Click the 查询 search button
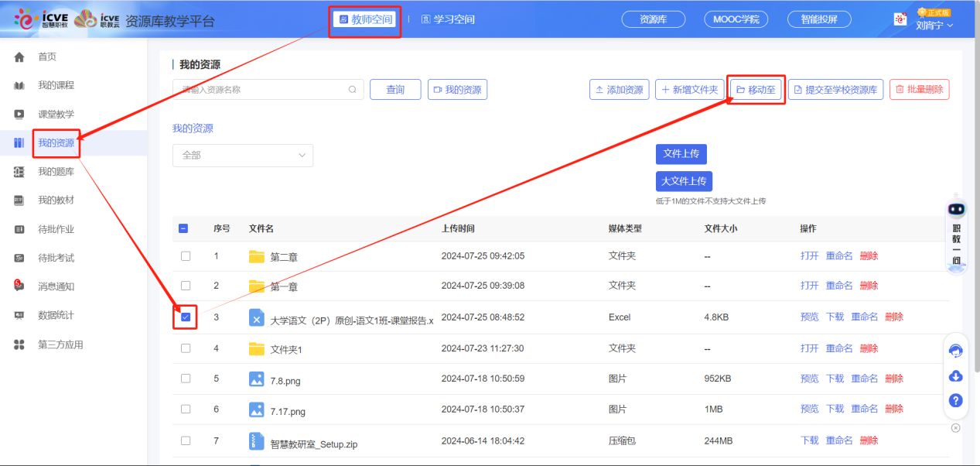The height and width of the screenshot is (466, 980). pos(394,89)
